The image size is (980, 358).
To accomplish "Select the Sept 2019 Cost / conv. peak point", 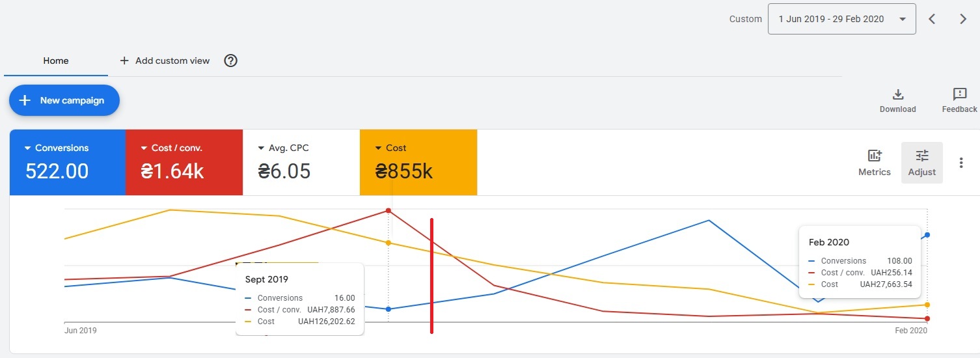I will point(388,210).
